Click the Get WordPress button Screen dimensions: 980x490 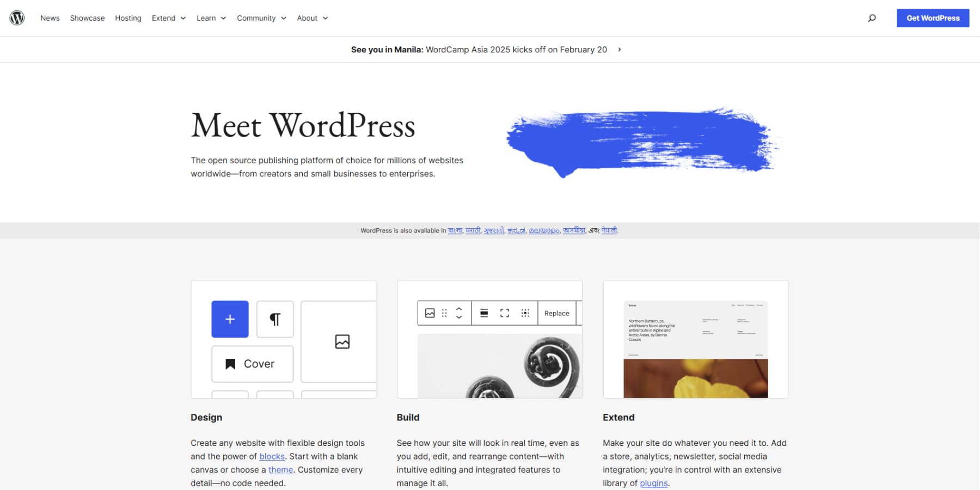click(x=933, y=17)
